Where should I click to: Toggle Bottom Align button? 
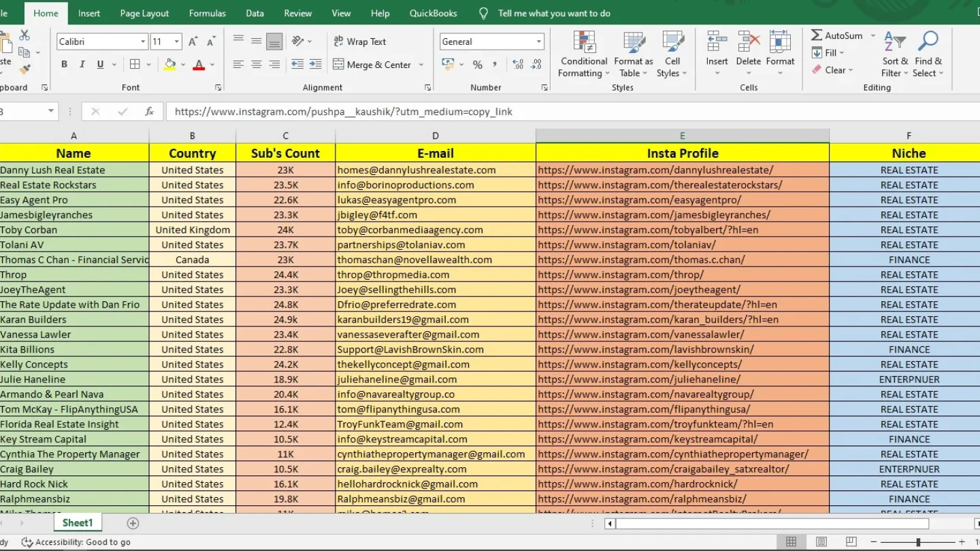[274, 41]
